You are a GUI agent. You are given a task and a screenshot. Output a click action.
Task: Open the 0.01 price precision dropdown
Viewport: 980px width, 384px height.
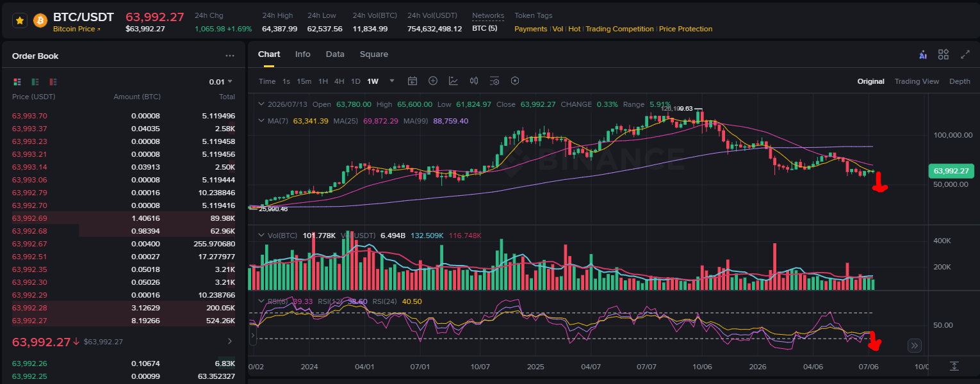220,82
